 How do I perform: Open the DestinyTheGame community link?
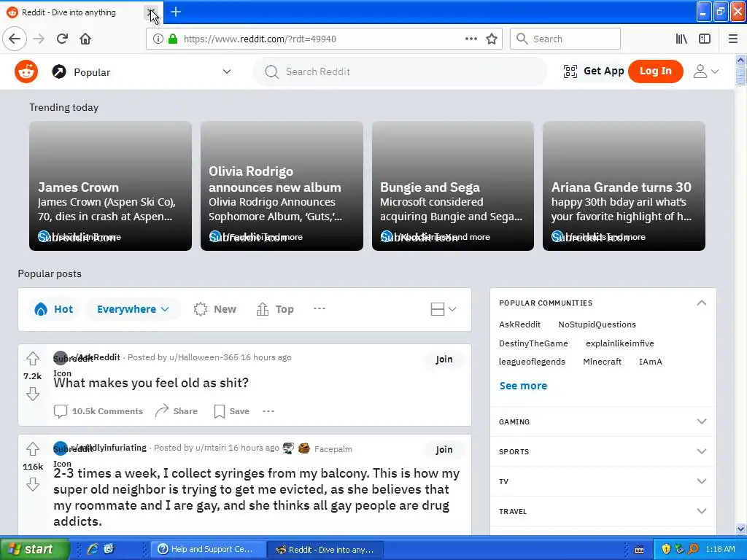(533, 343)
